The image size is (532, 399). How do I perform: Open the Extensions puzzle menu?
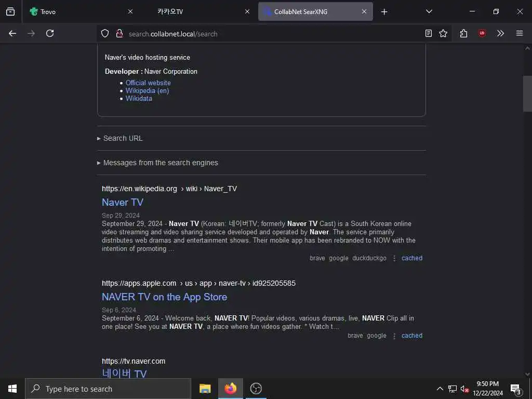click(x=463, y=33)
